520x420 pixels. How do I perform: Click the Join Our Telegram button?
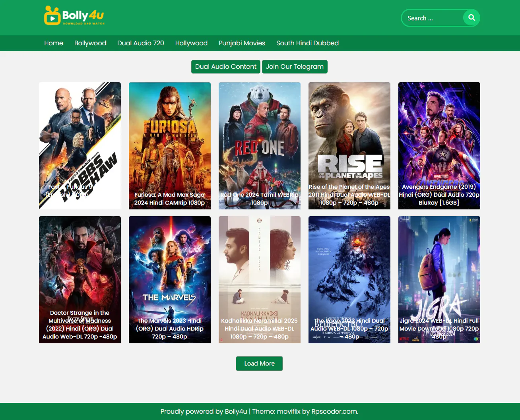tap(295, 66)
